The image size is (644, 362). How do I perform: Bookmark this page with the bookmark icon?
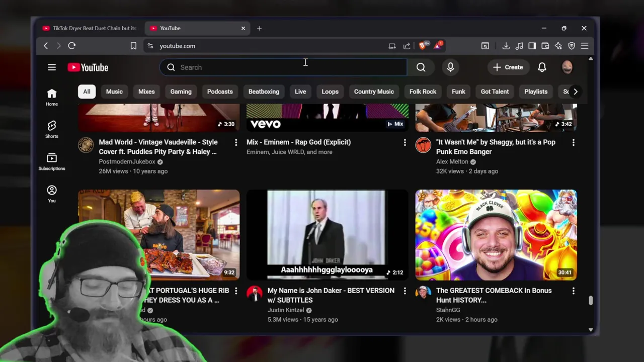(133, 46)
